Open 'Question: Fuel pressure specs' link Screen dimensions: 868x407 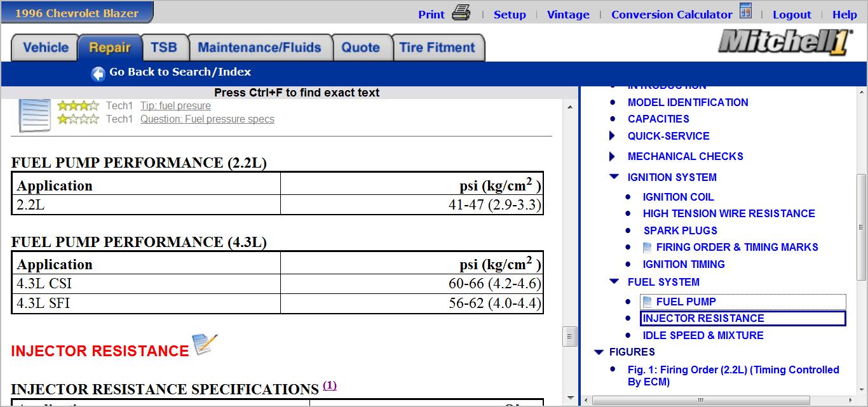pos(207,119)
